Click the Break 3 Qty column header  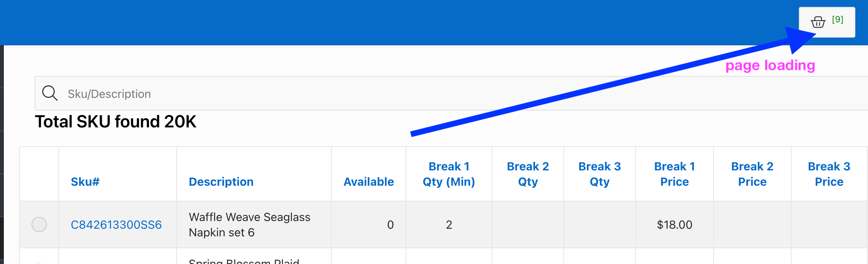click(600, 174)
